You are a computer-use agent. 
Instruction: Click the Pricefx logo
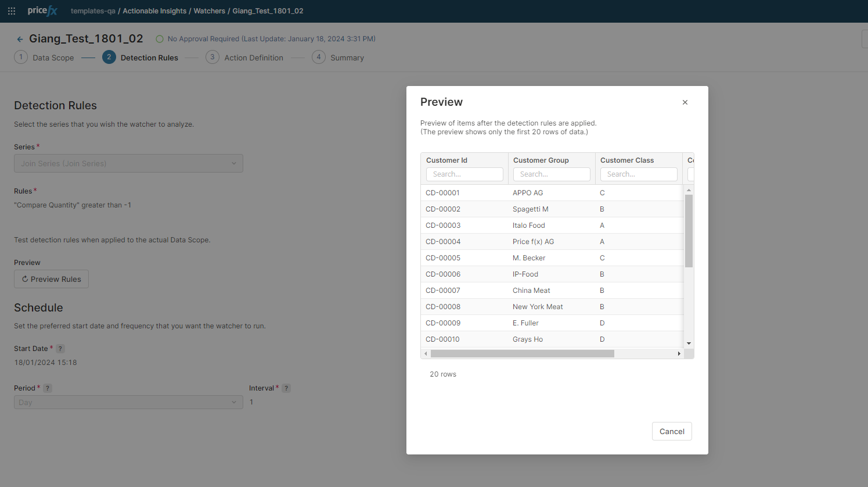42,10
